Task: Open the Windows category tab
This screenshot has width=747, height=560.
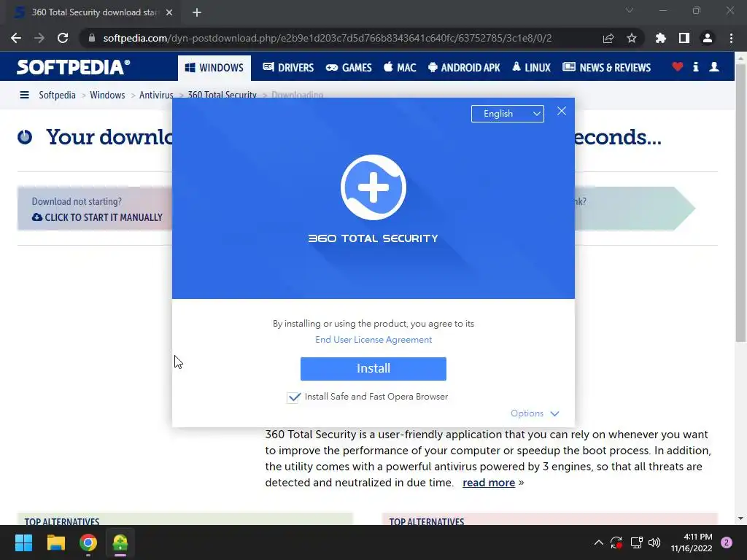Action: click(x=214, y=68)
